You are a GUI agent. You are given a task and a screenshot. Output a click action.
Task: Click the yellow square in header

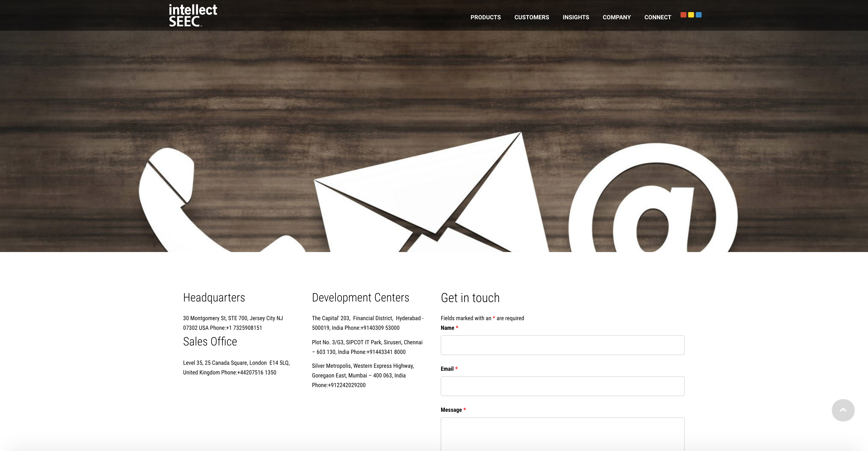click(x=691, y=15)
